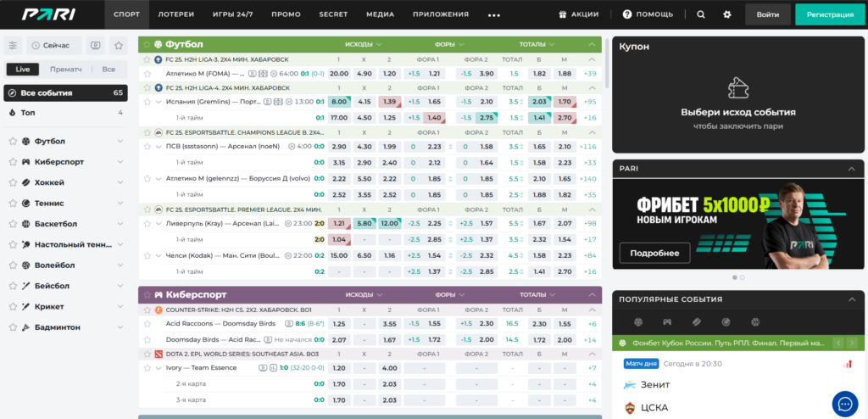The image size is (868, 419).
Task: Favorite Теннис in the sidebar
Action: coord(13,204)
